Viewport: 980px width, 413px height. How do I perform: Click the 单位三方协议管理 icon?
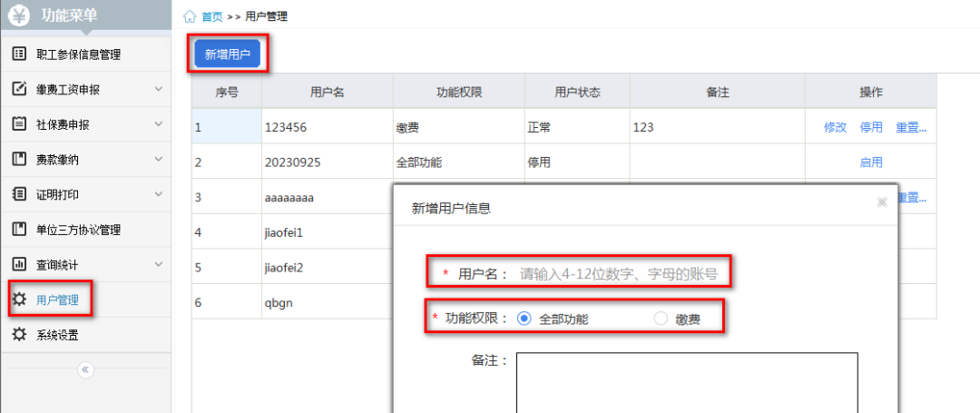pyautogui.click(x=19, y=230)
